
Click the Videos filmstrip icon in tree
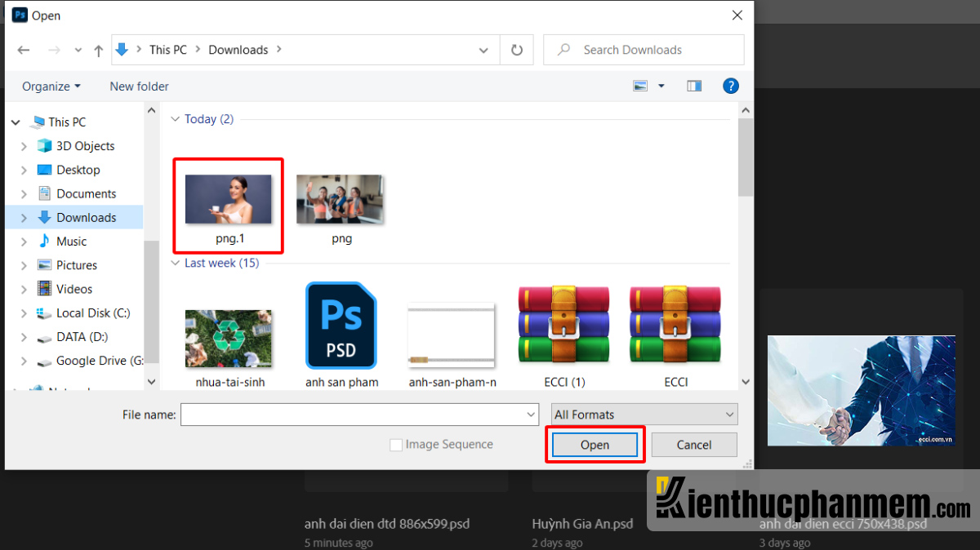45,289
